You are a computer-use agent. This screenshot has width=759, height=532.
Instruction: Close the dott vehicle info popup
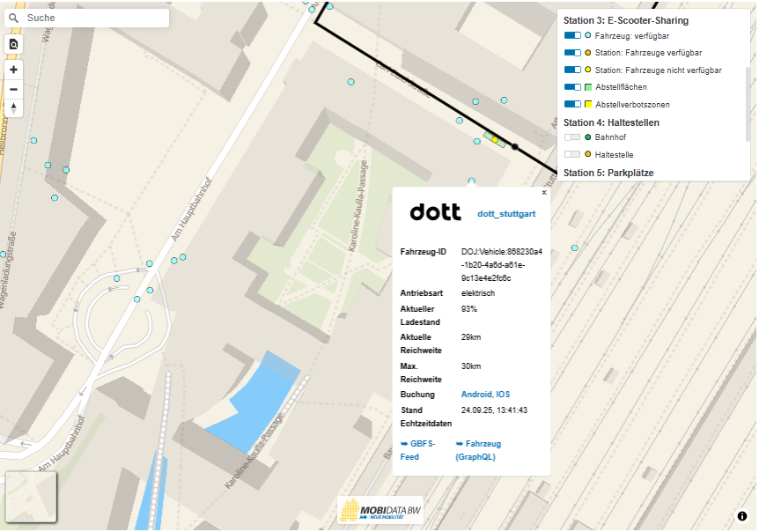click(x=544, y=192)
